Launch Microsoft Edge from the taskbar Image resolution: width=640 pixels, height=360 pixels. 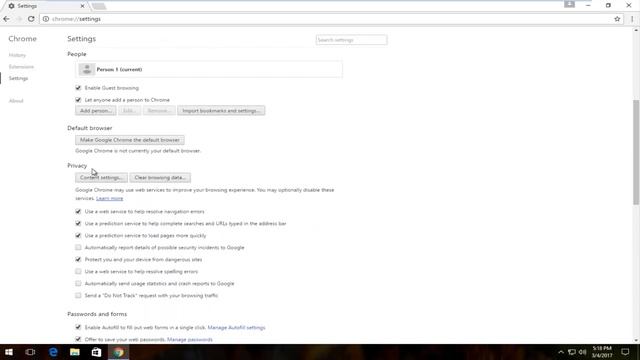click(x=53, y=352)
